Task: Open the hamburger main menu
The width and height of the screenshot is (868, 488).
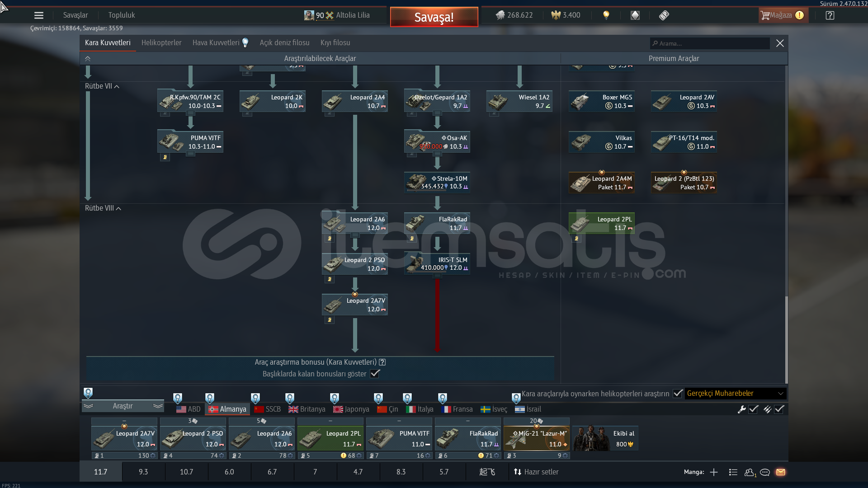Action: pos(39,15)
